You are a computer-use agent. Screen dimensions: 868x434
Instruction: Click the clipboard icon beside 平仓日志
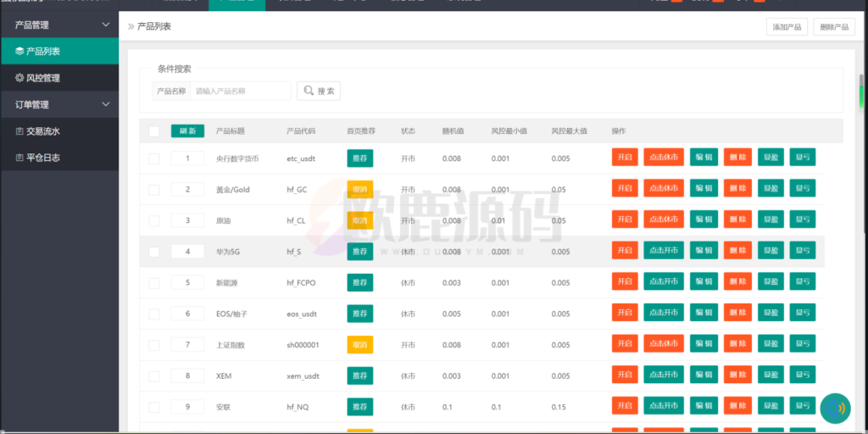tap(19, 158)
